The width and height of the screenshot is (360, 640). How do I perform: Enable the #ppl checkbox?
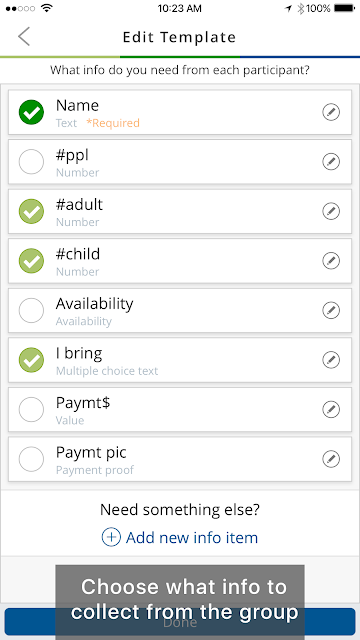(x=31, y=162)
